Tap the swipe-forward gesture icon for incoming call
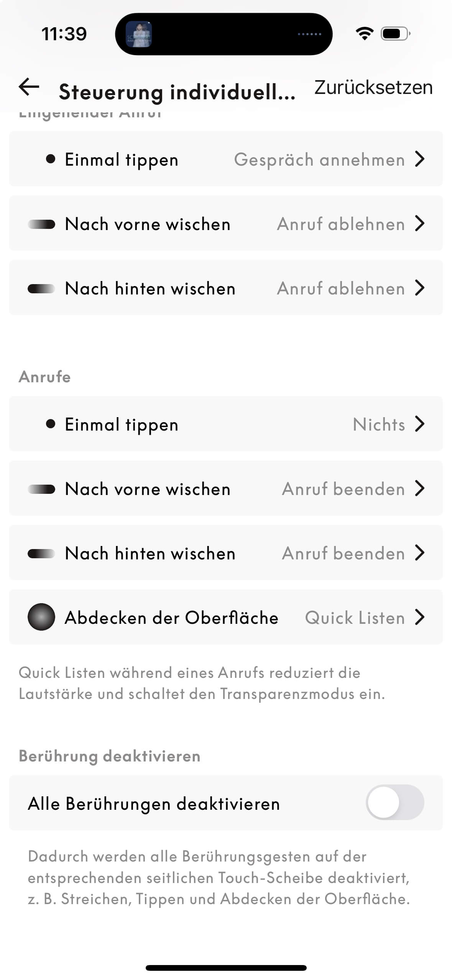 click(x=41, y=224)
